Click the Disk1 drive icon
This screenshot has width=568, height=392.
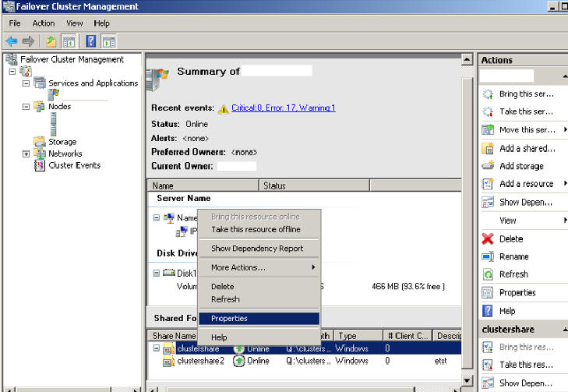pyautogui.click(x=169, y=273)
